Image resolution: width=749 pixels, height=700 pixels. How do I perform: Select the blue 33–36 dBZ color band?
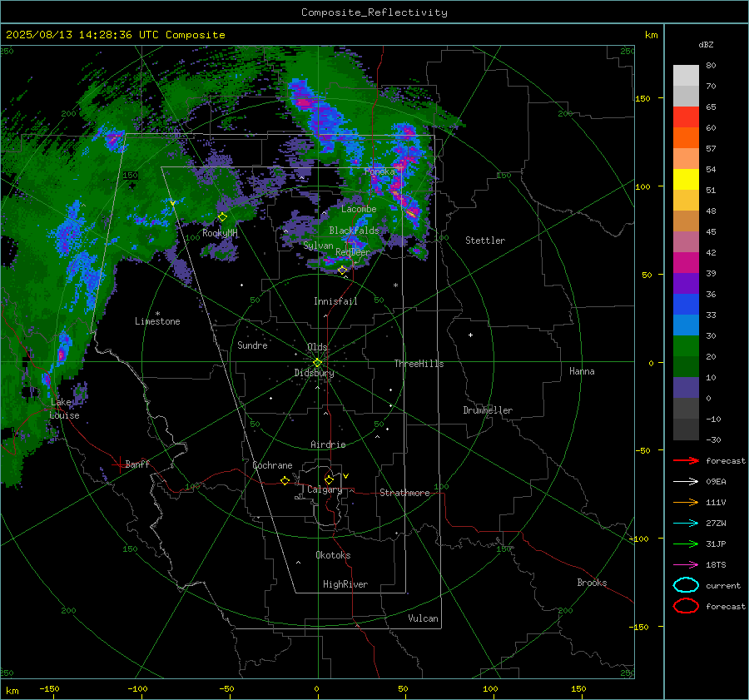[686, 305]
